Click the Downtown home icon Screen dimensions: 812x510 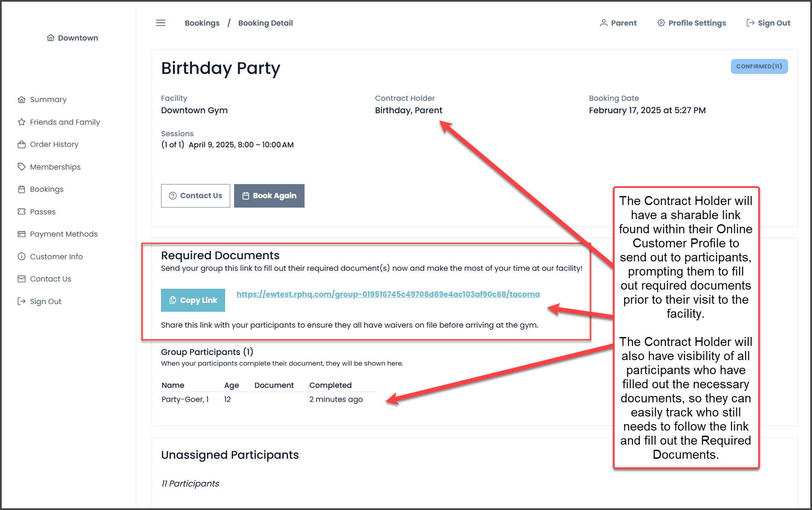pos(50,38)
